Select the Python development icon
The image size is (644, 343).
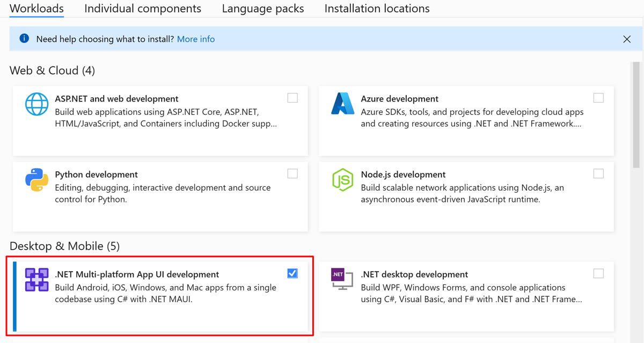coord(36,180)
